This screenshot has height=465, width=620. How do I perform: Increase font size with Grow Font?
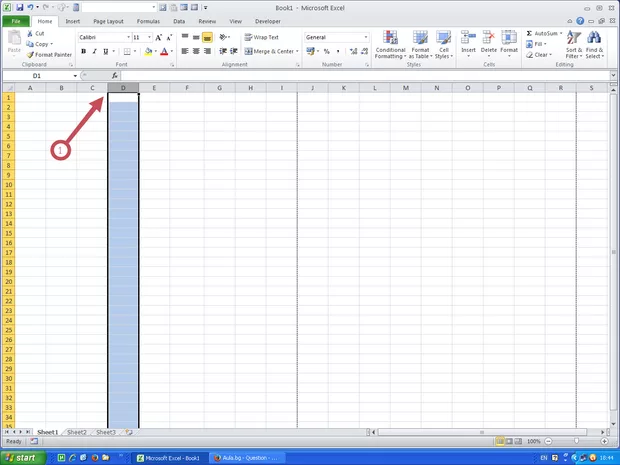click(x=158, y=37)
